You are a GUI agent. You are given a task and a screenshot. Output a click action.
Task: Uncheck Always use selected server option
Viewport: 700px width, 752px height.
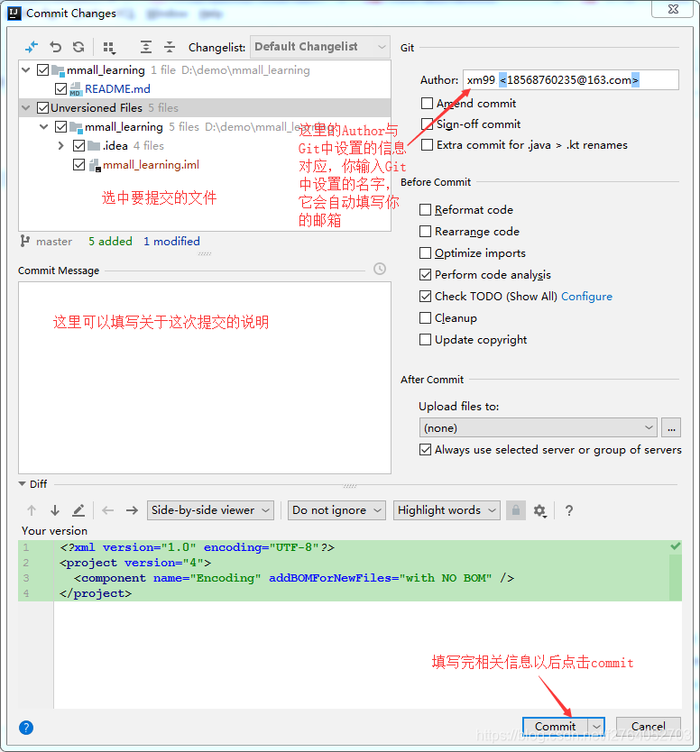(x=425, y=449)
